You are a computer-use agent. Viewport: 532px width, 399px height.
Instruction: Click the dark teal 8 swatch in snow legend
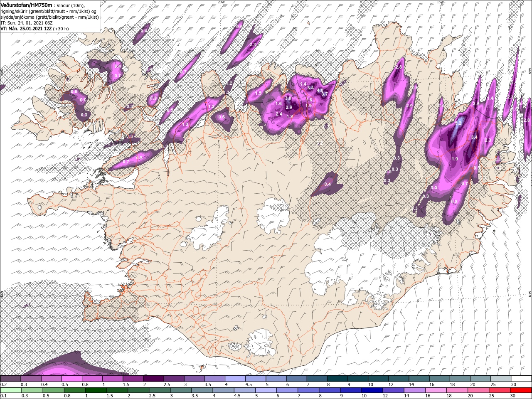(337, 379)
